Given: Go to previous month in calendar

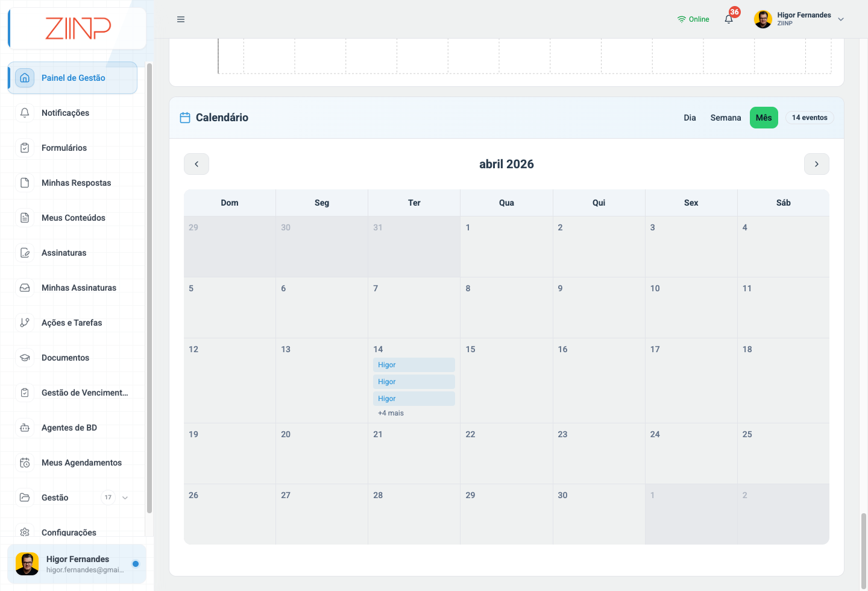Looking at the screenshot, I should pos(197,164).
